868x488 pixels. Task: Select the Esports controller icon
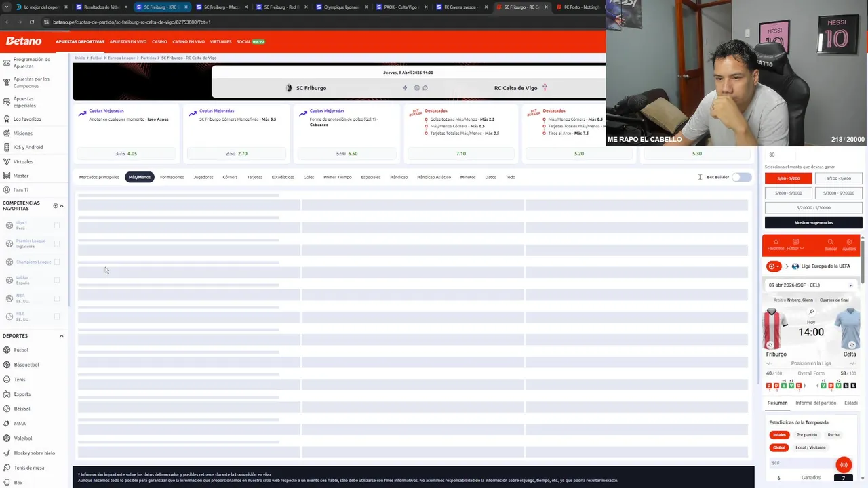point(7,394)
